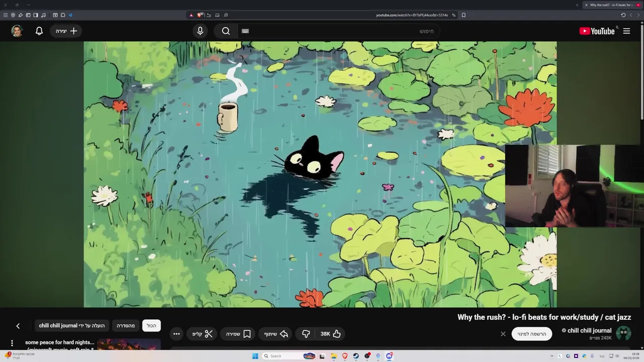This screenshot has width=644, height=362.
Task: Select the 'מהסדרה' filter chip
Action: pos(126,326)
